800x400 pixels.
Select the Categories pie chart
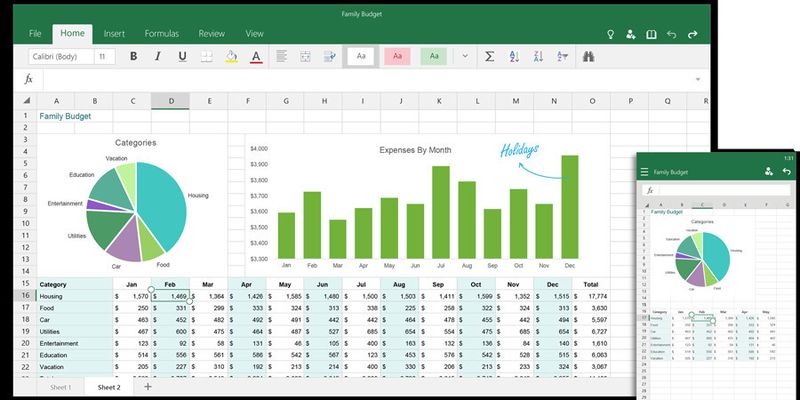pos(132,205)
